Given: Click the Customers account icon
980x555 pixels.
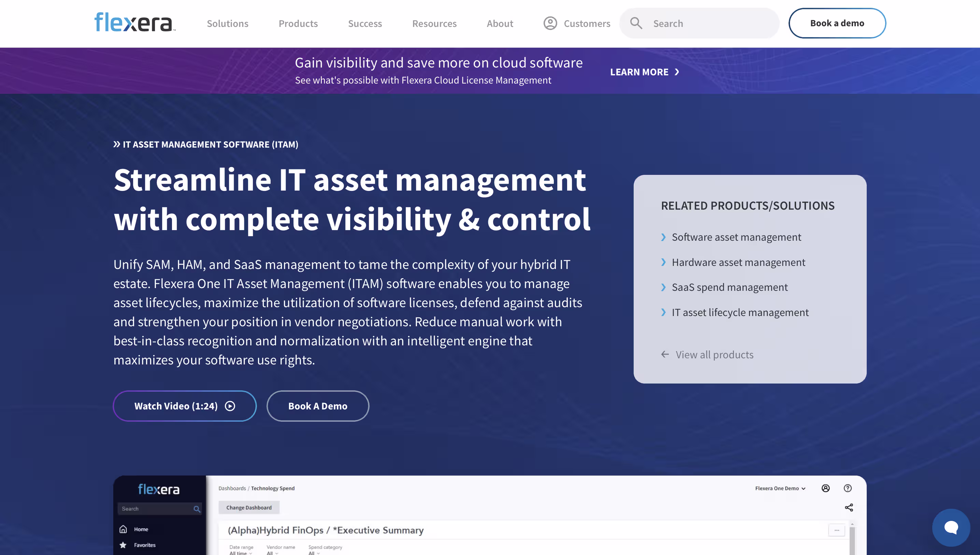Looking at the screenshot, I should coord(550,23).
